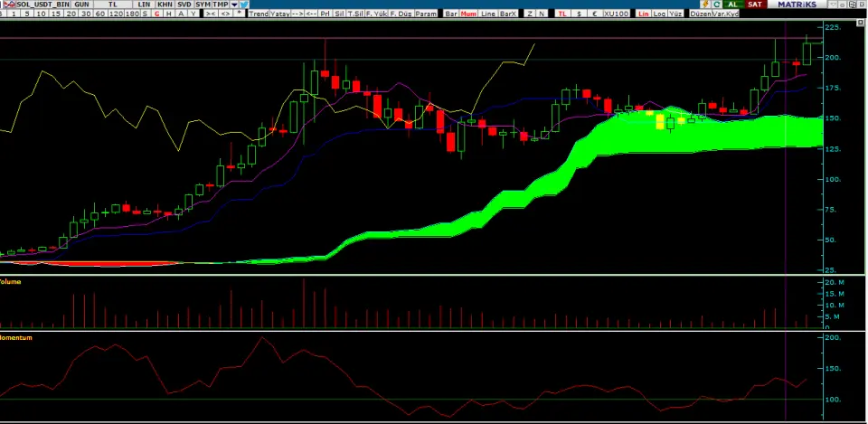Click the narrow chart >< icon
Image resolution: width=868 pixels, height=424 pixels.
point(210,14)
